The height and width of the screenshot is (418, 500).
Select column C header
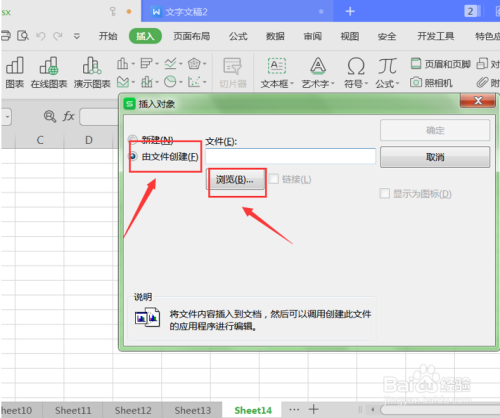pos(40,140)
